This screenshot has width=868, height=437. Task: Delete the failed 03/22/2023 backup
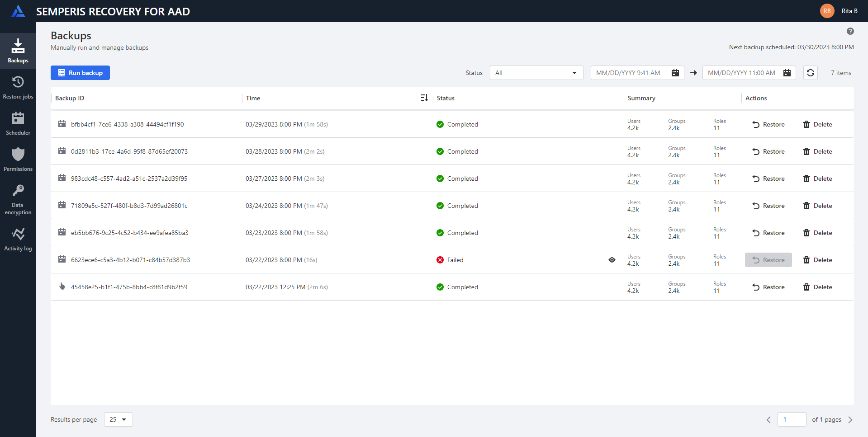[x=818, y=260]
